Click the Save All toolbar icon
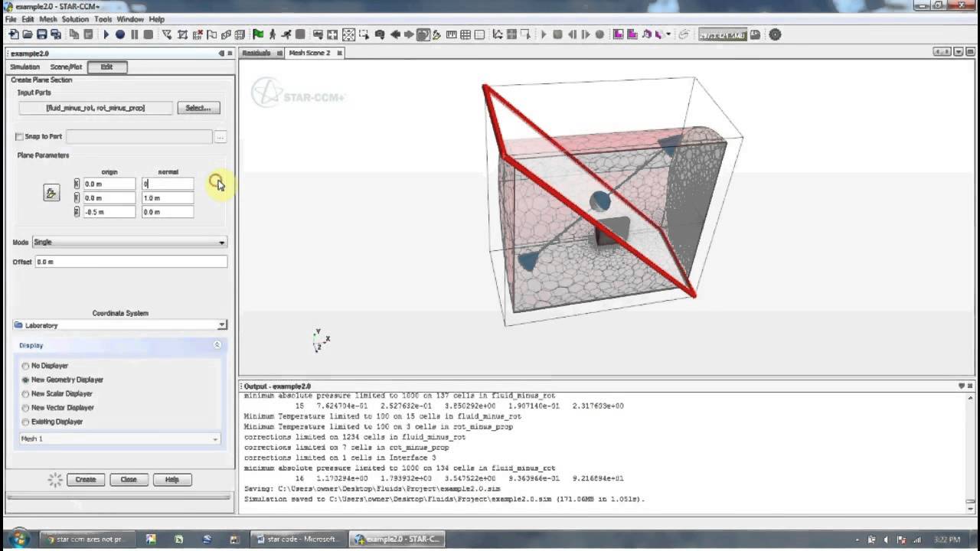Screen dimensions: 980x551 (x=56, y=34)
